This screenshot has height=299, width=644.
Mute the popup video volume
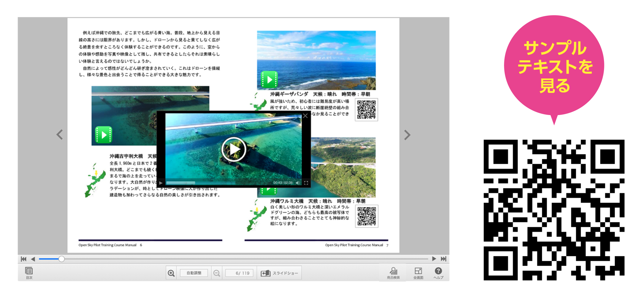pos(298,183)
